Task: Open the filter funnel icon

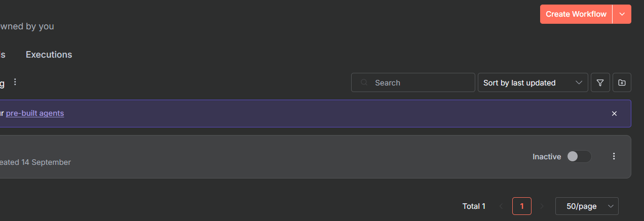Action: click(x=600, y=83)
